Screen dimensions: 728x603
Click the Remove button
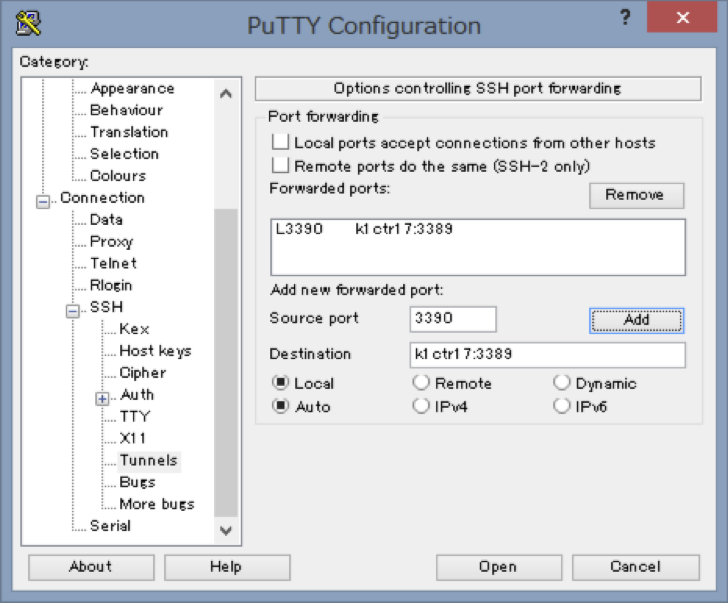tap(637, 195)
